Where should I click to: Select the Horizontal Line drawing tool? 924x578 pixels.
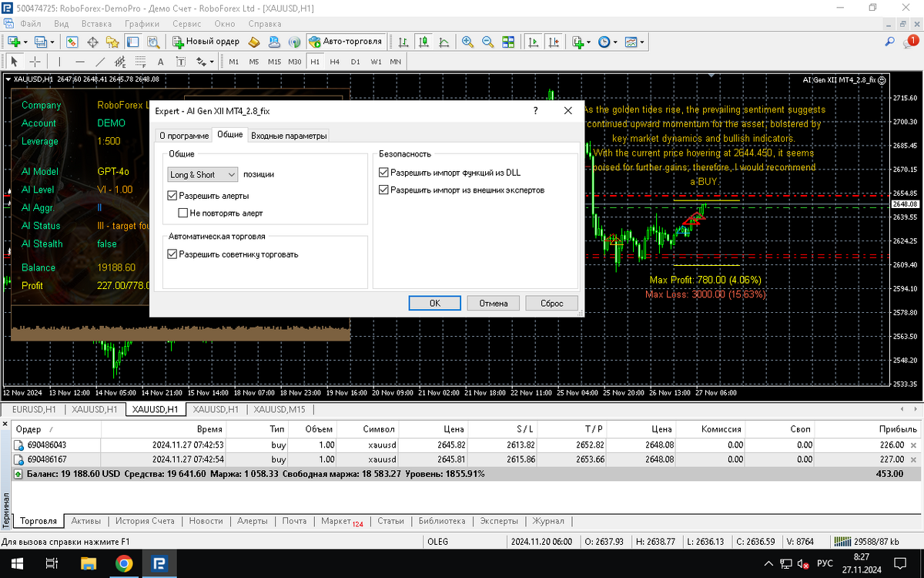80,62
